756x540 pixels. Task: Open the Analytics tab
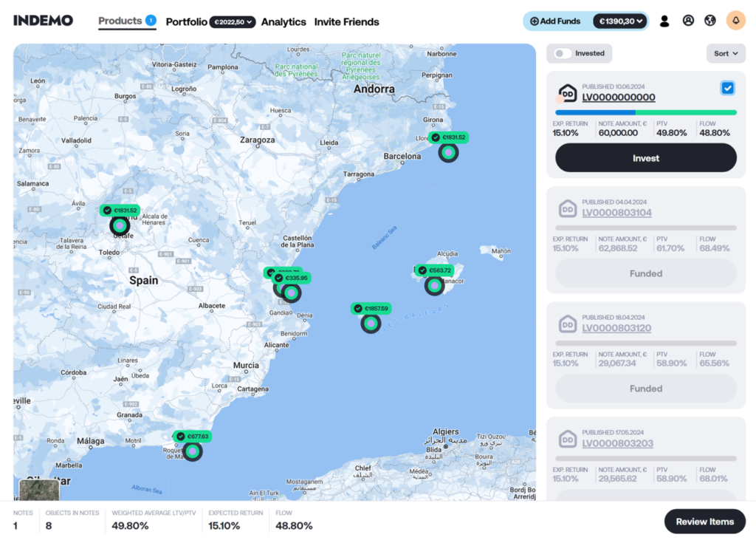283,22
